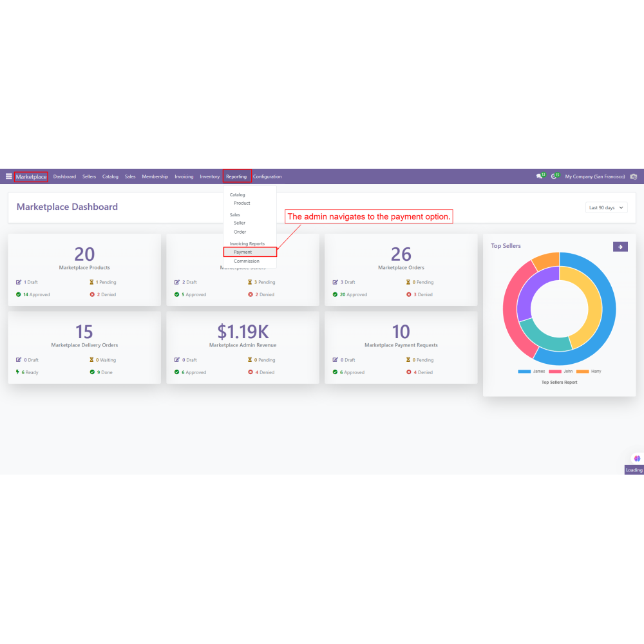Expand the Last 90 days dropdown
Image resolution: width=644 pixels, height=644 pixels.
(607, 208)
